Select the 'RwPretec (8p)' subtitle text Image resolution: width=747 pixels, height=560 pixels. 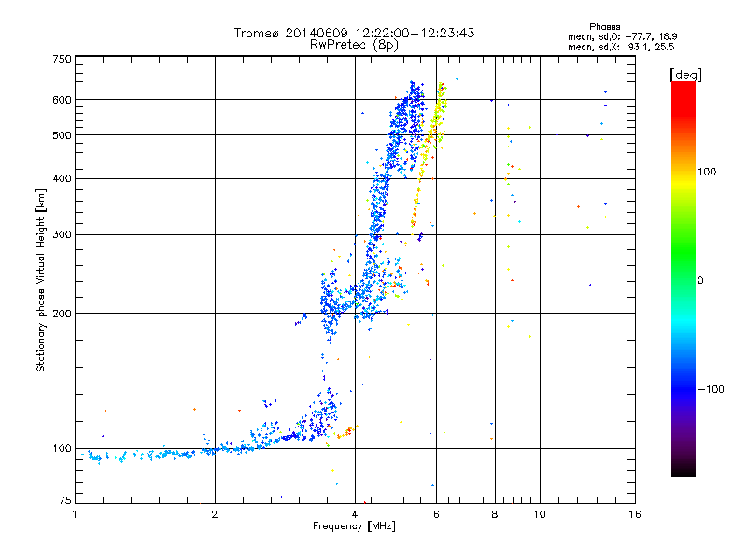pyautogui.click(x=354, y=45)
